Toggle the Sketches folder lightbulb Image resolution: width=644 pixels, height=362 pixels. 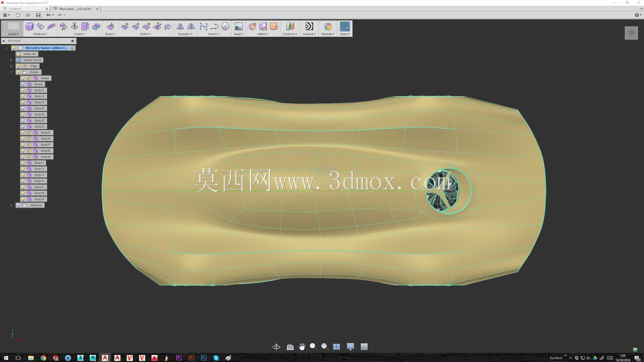pyautogui.click(x=18, y=205)
